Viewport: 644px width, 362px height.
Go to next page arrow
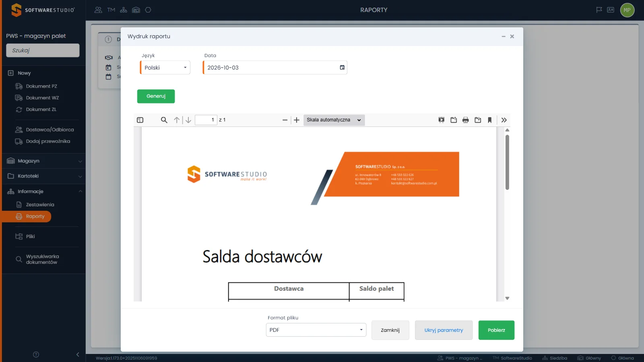(188, 120)
